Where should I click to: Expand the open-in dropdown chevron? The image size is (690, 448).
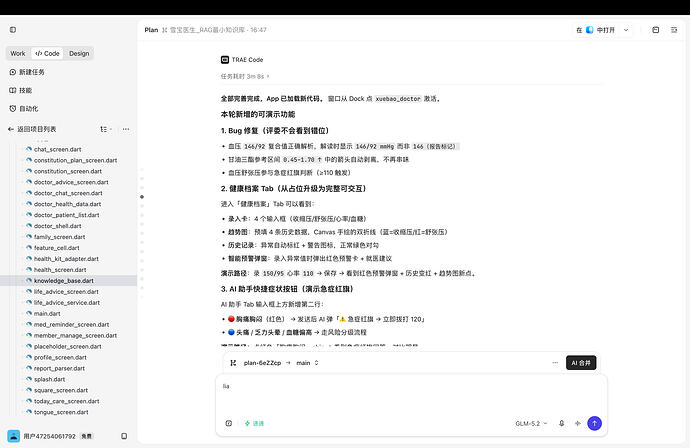(x=626, y=30)
